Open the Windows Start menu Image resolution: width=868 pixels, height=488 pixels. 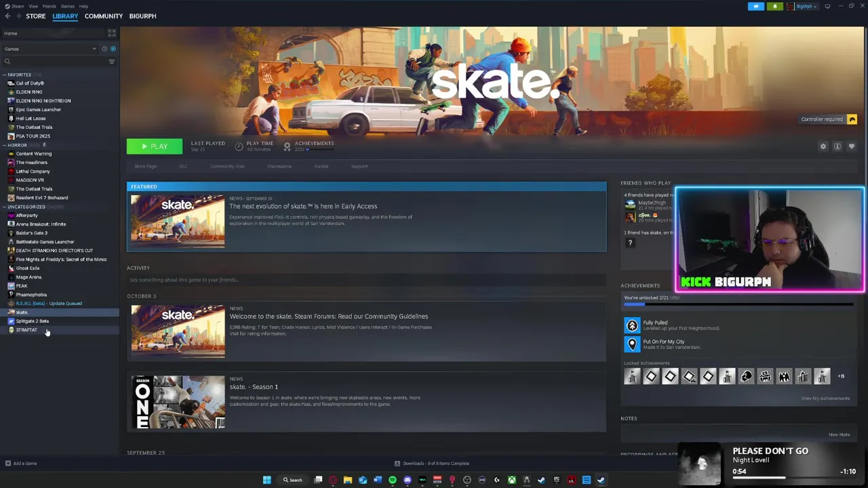[x=267, y=480]
